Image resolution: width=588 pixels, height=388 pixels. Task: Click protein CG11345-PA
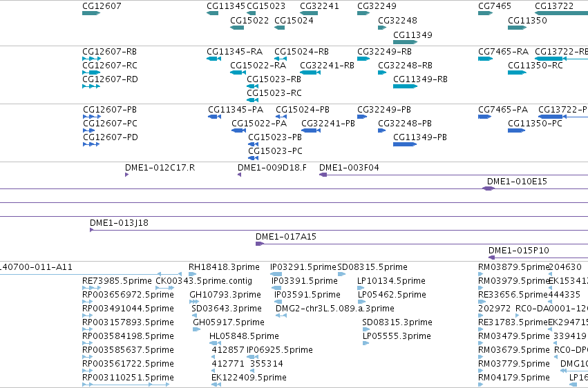(x=214, y=117)
